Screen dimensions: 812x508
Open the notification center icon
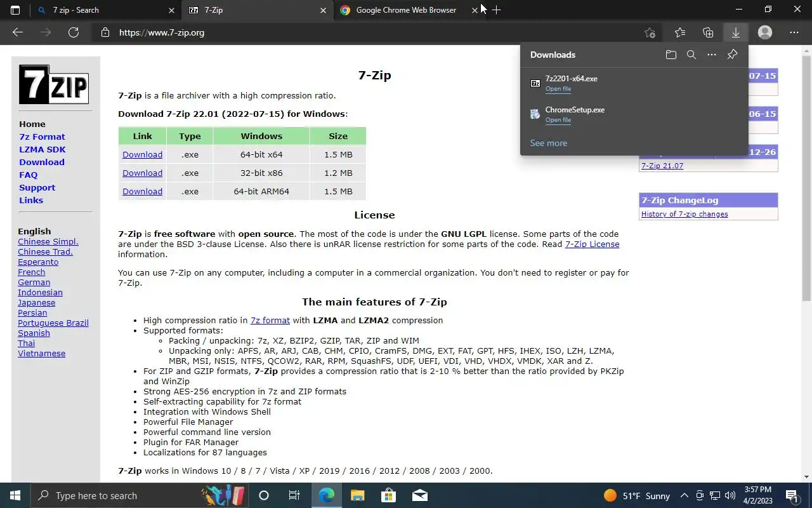(x=792, y=495)
